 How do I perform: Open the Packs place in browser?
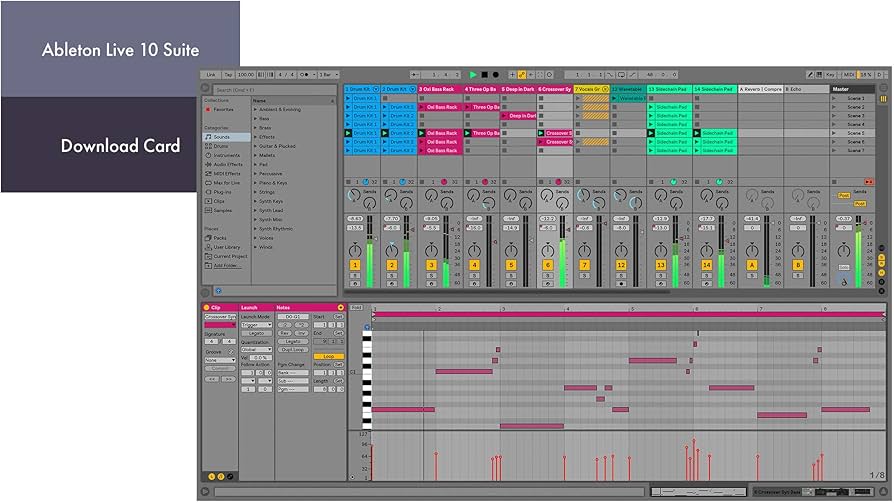(x=219, y=237)
